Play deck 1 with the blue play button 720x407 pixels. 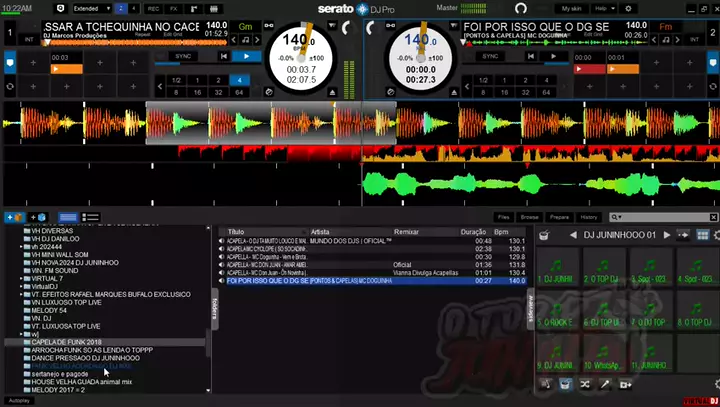click(247, 57)
